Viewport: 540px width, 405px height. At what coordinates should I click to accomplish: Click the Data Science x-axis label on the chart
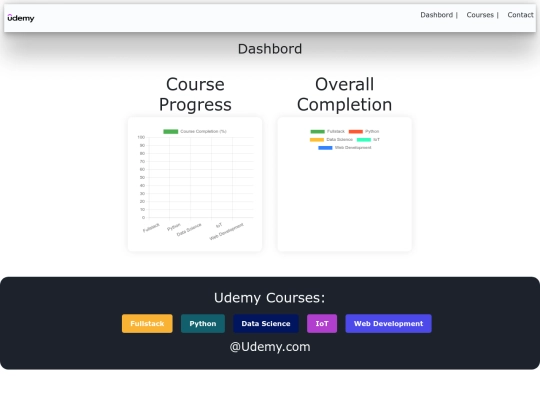[x=189, y=230]
